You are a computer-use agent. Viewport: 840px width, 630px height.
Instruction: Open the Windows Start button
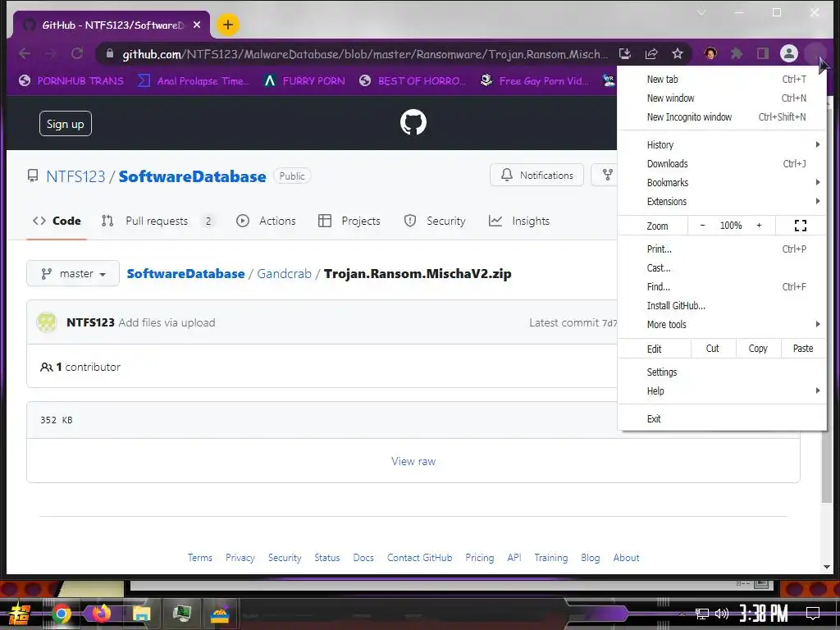click(19, 614)
